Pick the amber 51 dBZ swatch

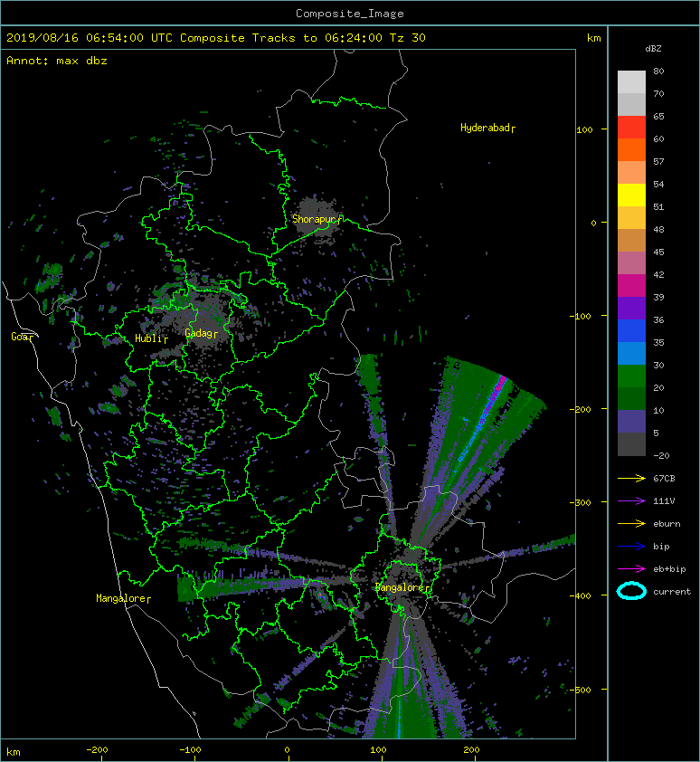point(631,218)
